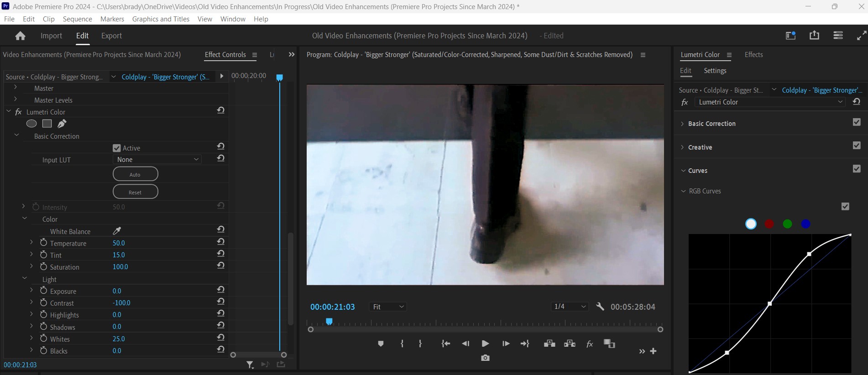Open the Import workspace
The height and width of the screenshot is (375, 868).
51,36
